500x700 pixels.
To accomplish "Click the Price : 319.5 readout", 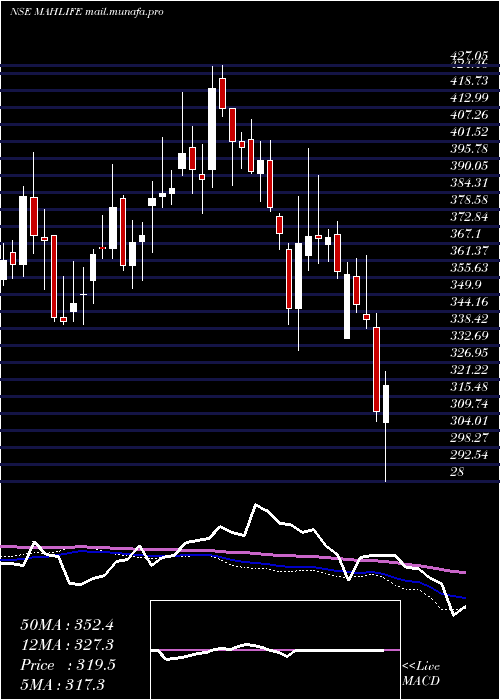I will click(x=68, y=665).
